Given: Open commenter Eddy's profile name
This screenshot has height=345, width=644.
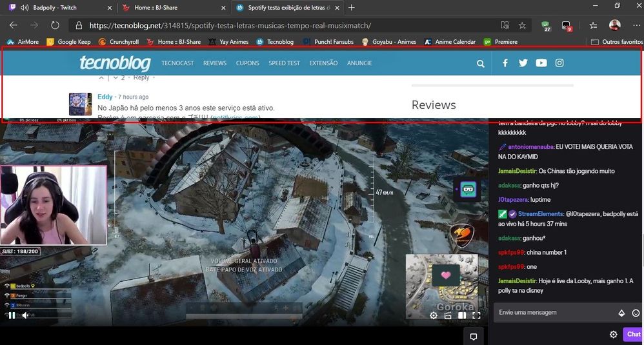Looking at the screenshot, I should point(105,97).
